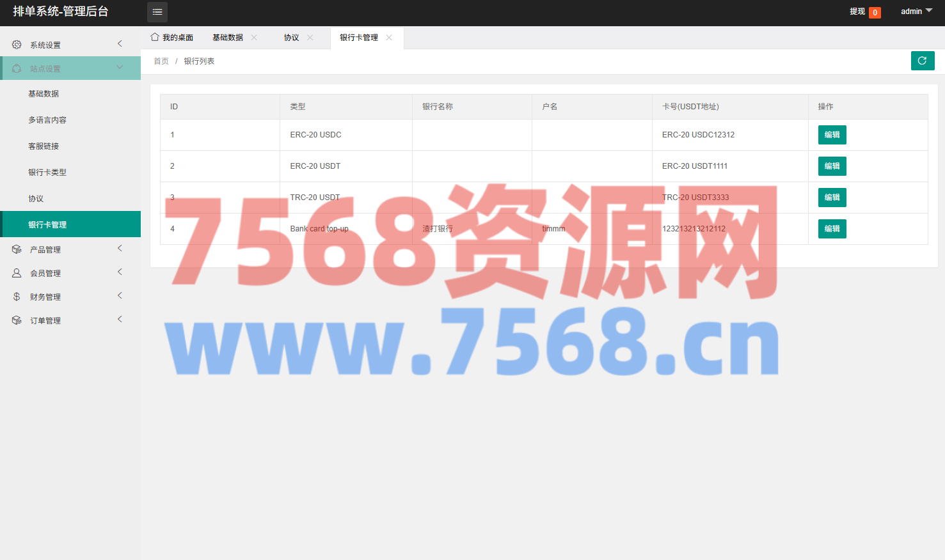Click the 产品管理 cube icon
This screenshot has height=560, width=945.
pos(17,249)
